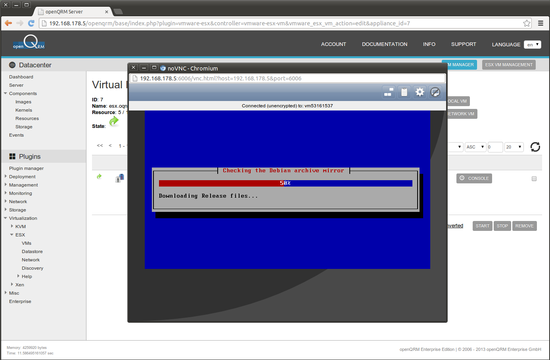The width and height of the screenshot is (550, 360).
Task: Click the noVNC clipboard icon
Action: click(404, 92)
